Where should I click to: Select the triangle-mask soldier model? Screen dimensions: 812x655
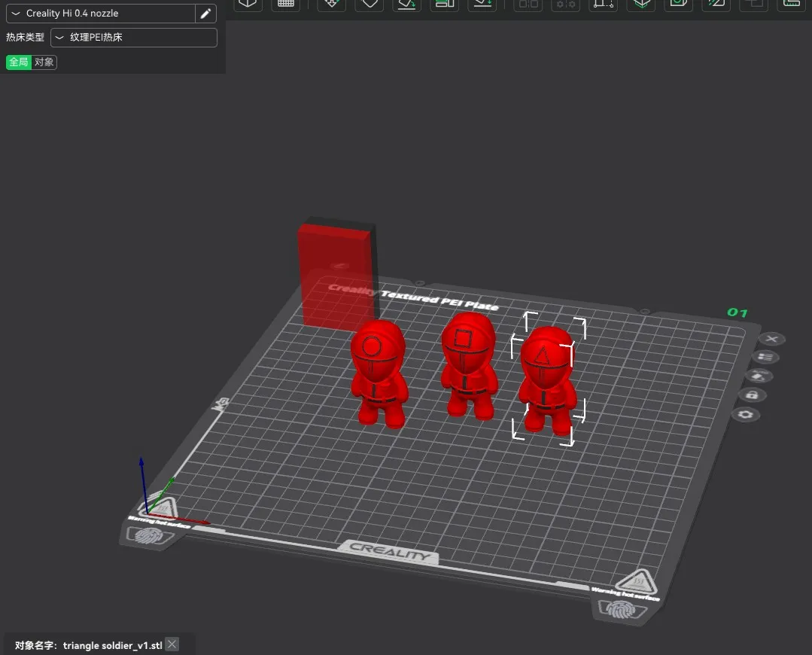click(547, 380)
